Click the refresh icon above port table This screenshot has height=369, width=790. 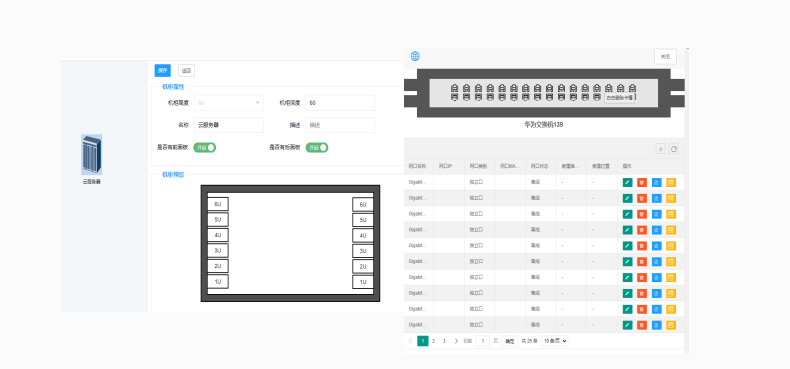point(673,149)
